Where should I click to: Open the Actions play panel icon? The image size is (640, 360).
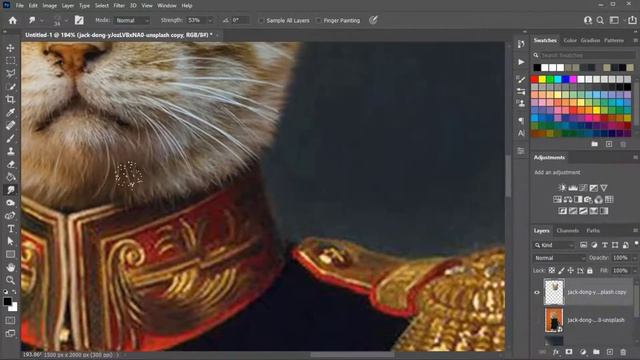tap(521, 62)
